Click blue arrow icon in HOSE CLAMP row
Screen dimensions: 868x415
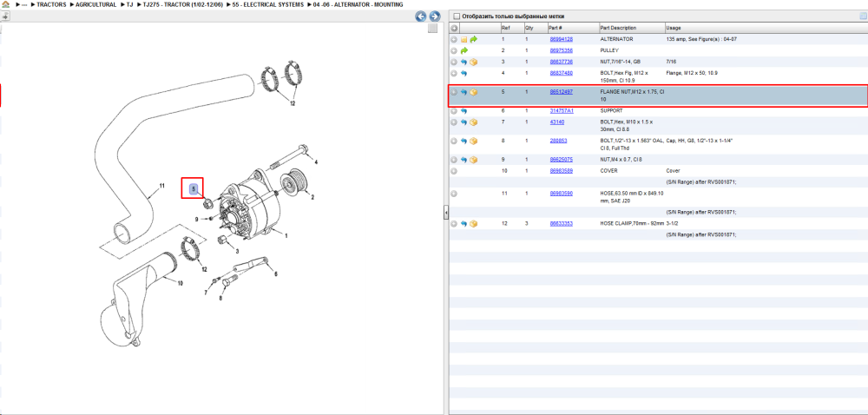click(464, 224)
